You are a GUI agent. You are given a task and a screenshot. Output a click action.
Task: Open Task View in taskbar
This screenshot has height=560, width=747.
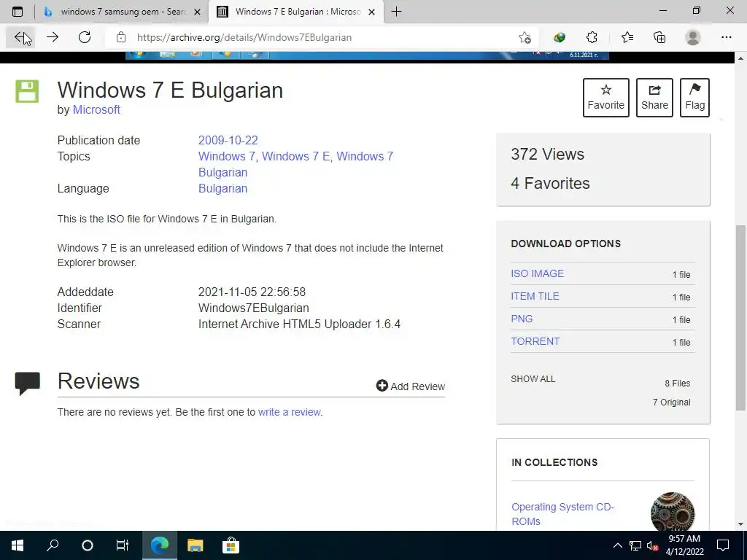pyautogui.click(x=123, y=545)
